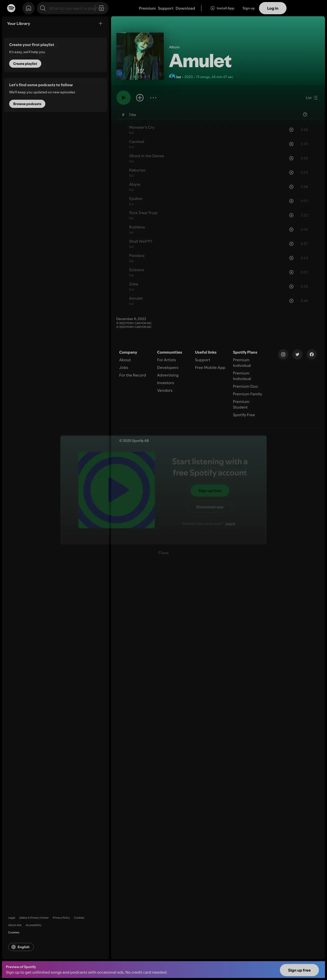This screenshot has width=327, height=980.
Task: Add Abyss with its plus icon
Action: pyautogui.click(x=291, y=187)
